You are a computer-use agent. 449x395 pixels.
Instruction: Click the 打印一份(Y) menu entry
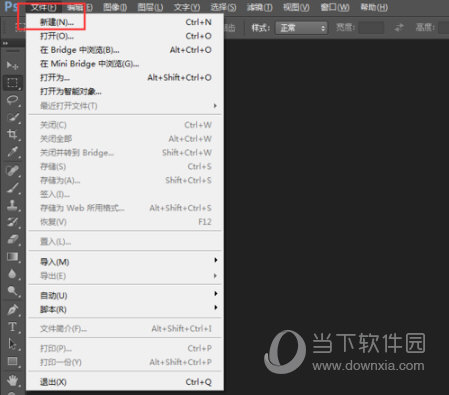pos(125,362)
